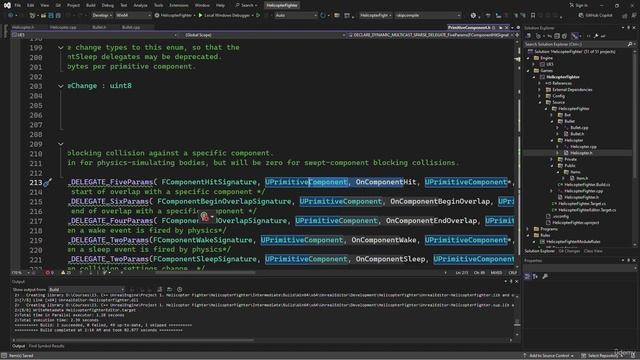Open the skipcompile dropdown in toolbar
This screenshot has height=360, width=640.
pyautogui.click(x=427, y=15)
